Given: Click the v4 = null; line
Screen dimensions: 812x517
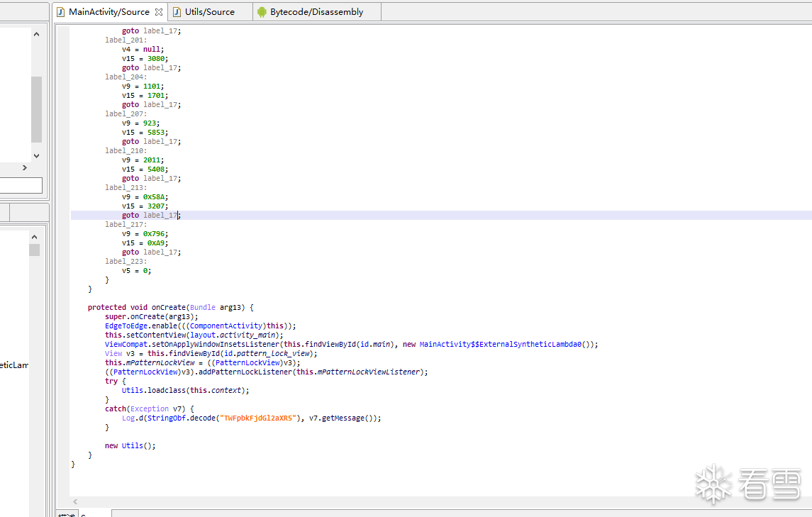Looking at the screenshot, I should [x=143, y=49].
